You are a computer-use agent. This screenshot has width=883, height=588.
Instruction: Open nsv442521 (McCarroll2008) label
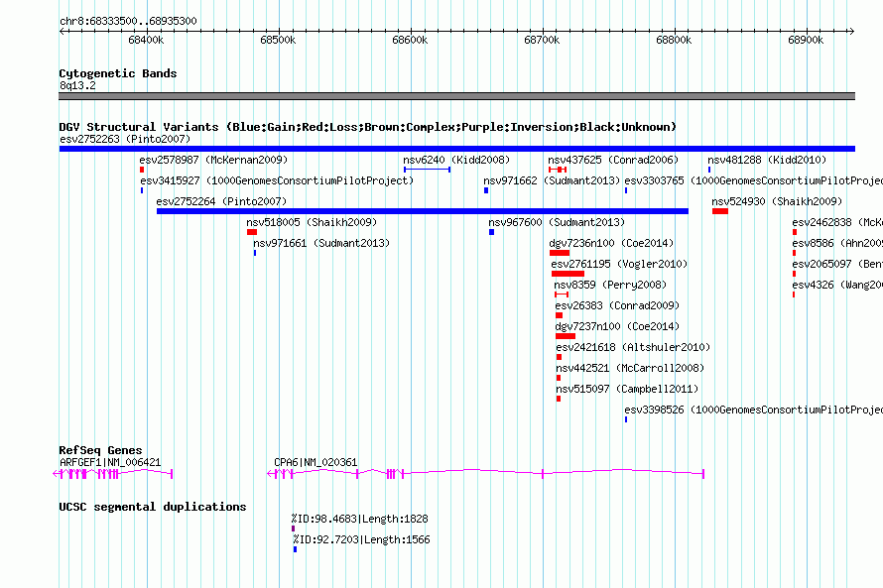tap(630, 368)
